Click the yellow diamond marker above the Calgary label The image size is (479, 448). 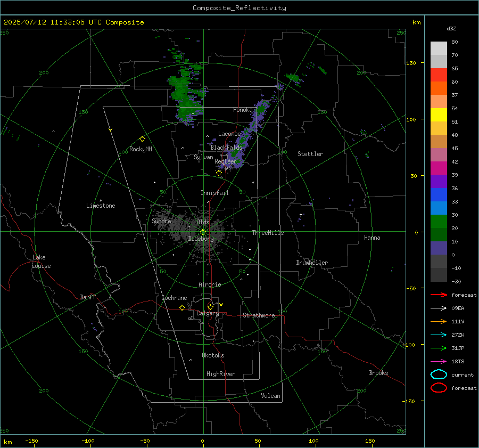tap(210, 307)
